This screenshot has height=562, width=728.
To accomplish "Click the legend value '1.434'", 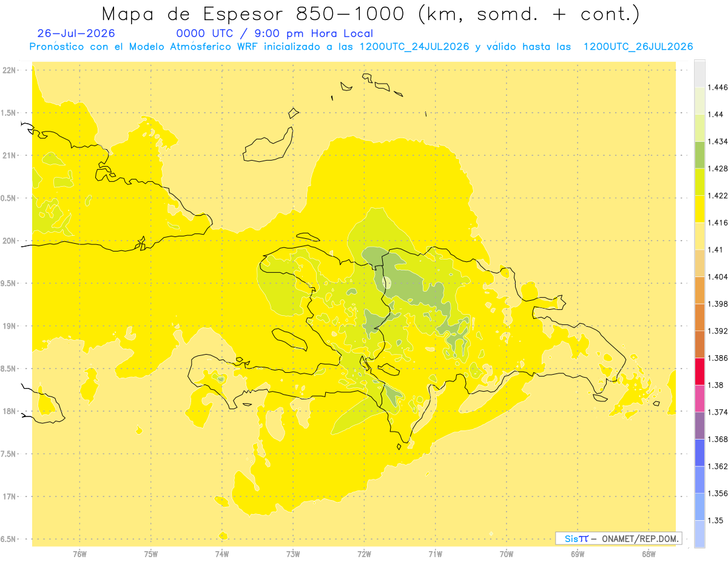I will 717,141.
